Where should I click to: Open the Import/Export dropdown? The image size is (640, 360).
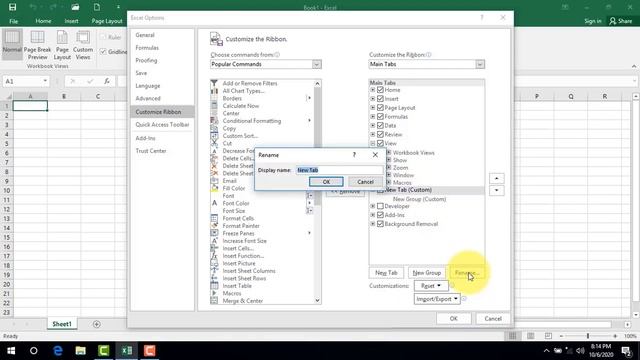tap(437, 299)
